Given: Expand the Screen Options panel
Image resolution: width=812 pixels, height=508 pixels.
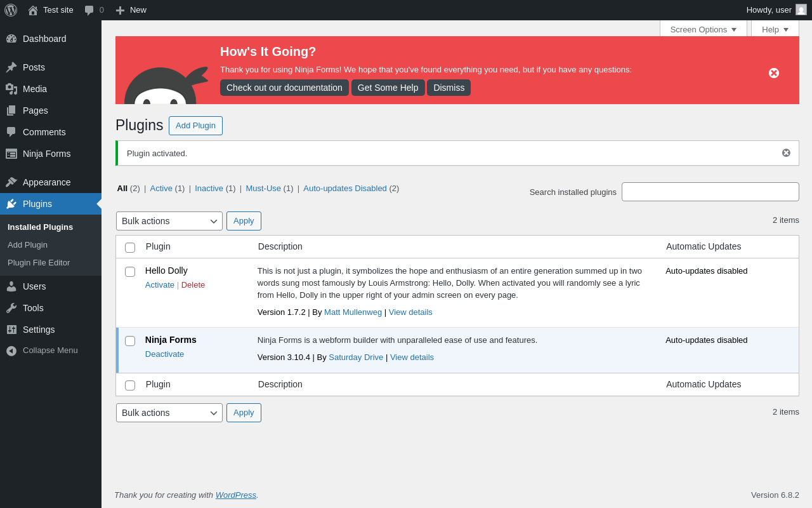Looking at the screenshot, I should pyautogui.click(x=704, y=29).
